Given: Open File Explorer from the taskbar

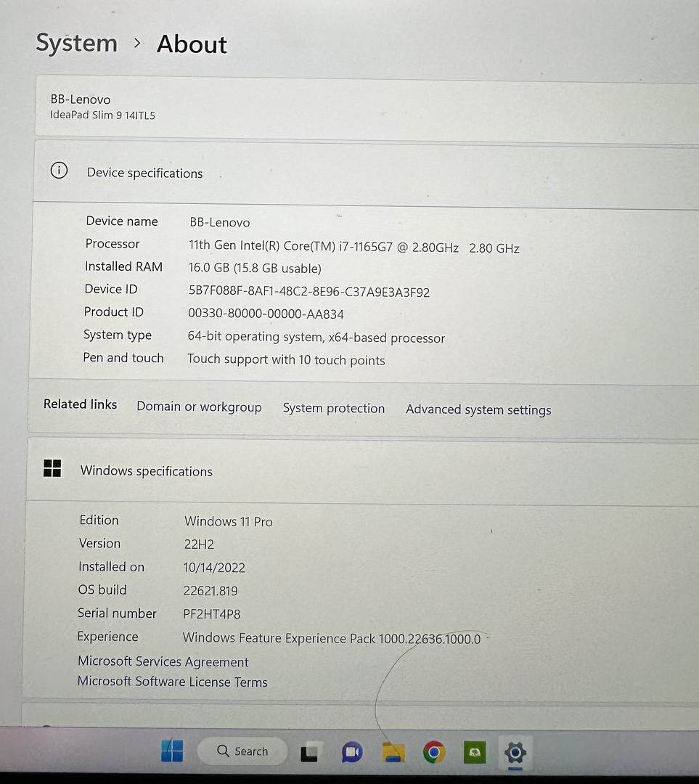Looking at the screenshot, I should (x=393, y=752).
